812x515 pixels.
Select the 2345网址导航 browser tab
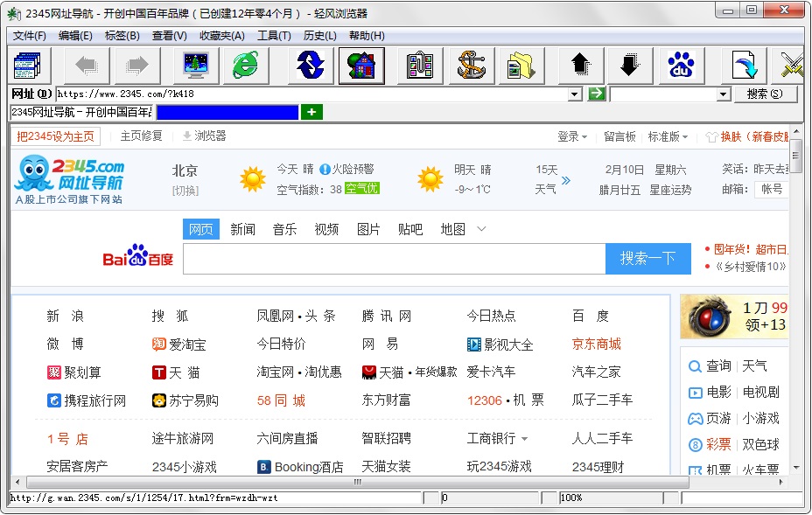(81, 112)
